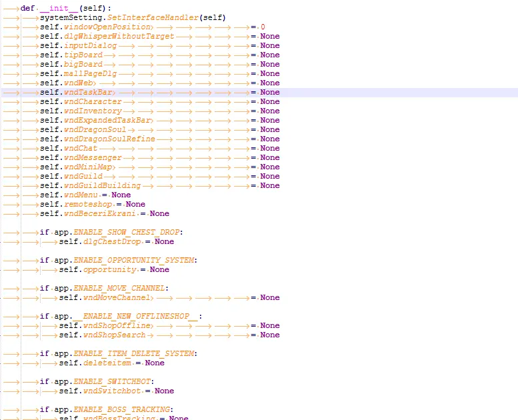Place cursor on dlgChestDrop attribute
Viewport: 518px width, 420px height.
tap(112, 241)
